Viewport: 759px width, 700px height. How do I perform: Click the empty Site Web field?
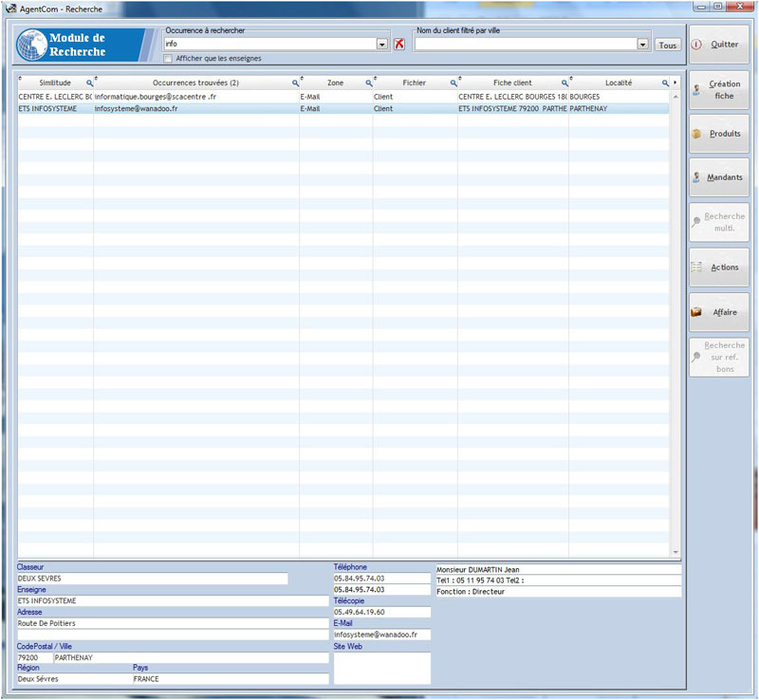tap(382, 668)
